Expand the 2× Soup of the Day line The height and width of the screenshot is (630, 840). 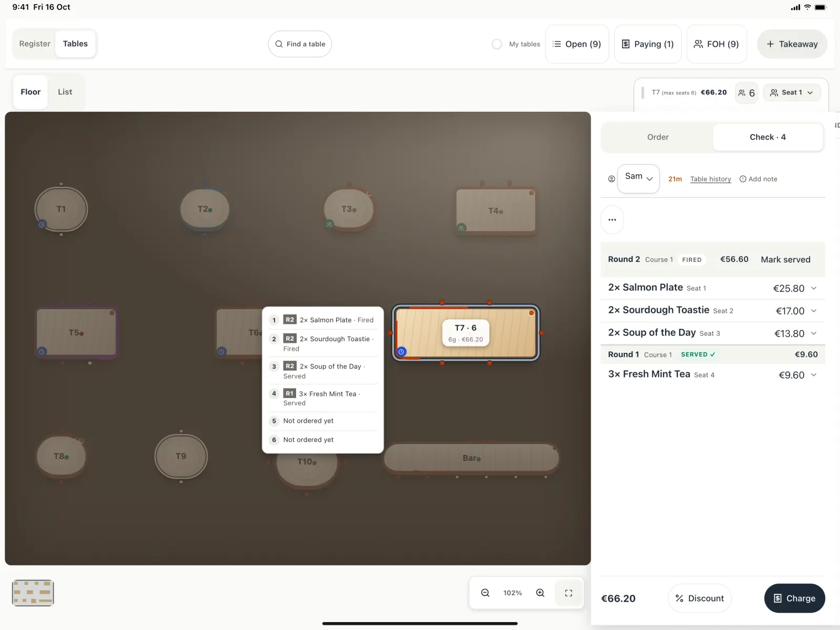pyautogui.click(x=814, y=333)
